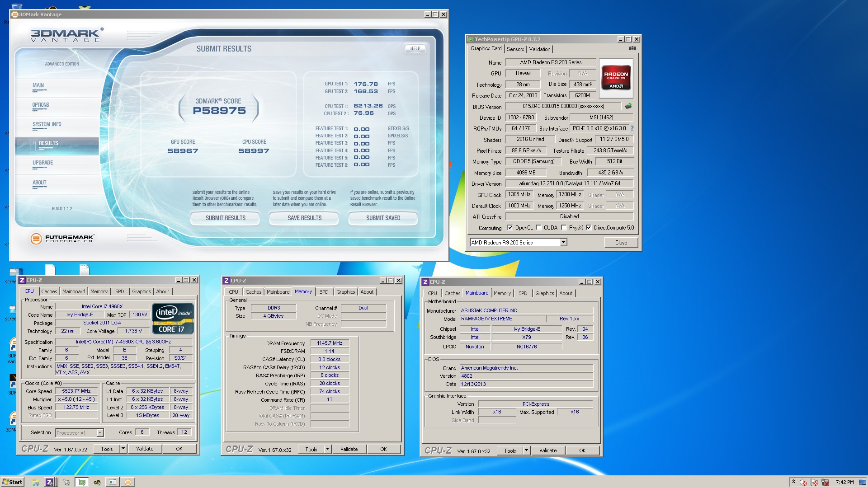Open MAIN page in 3DMark Vantage
Screen dimensions: 868x488
coord(38,86)
